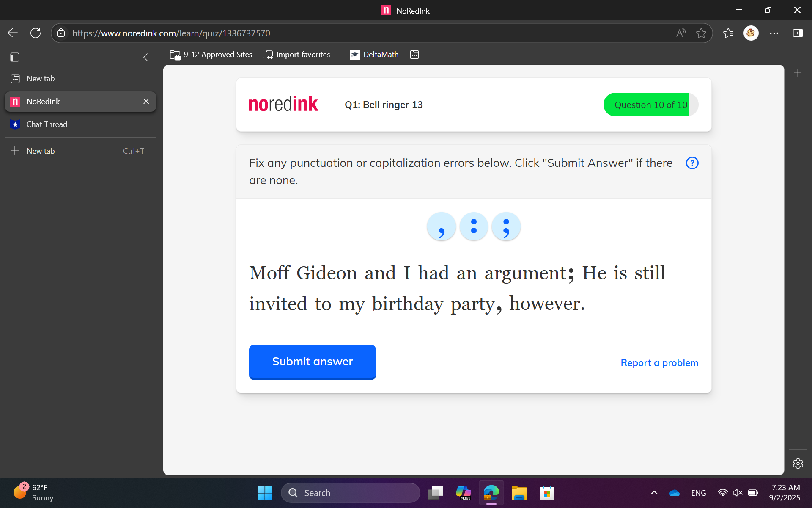Refresh the NoRedInk quiz page
This screenshot has width=812, height=508.
click(x=36, y=33)
